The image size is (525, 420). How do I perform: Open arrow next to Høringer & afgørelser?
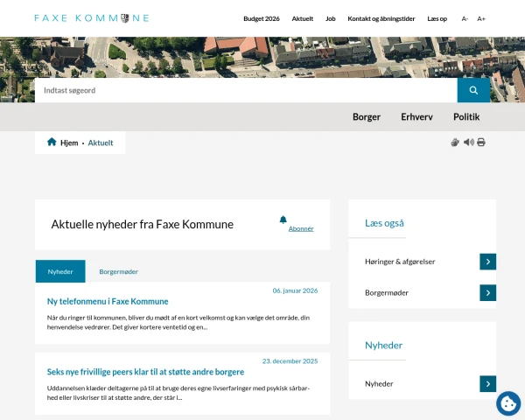click(487, 262)
